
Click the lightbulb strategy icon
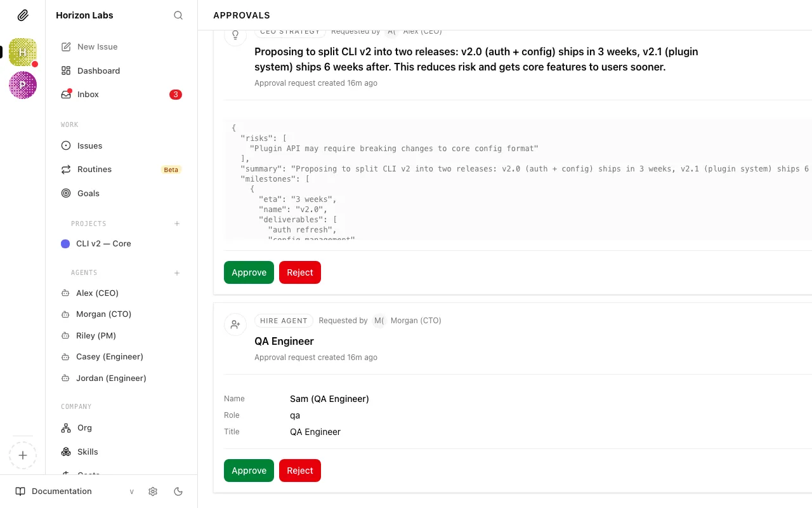(235, 35)
